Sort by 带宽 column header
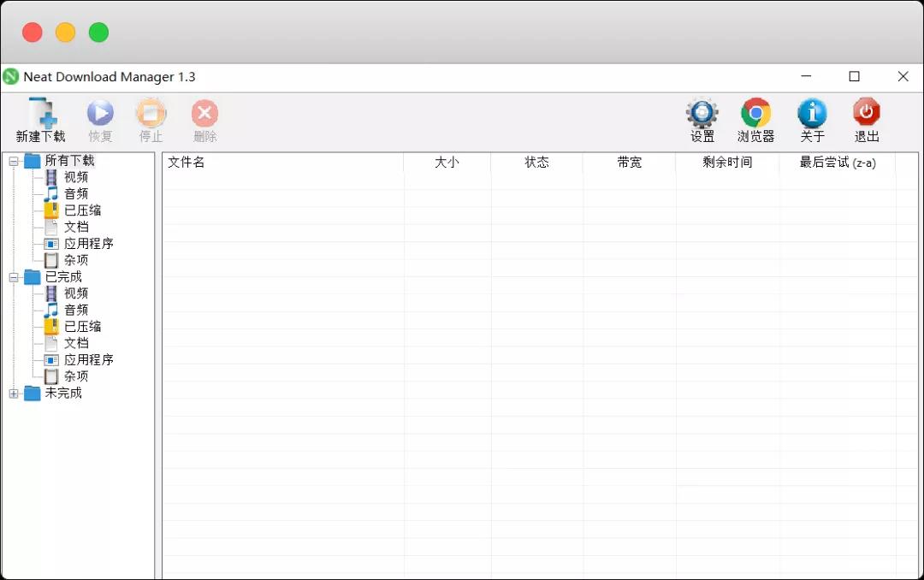The height and width of the screenshot is (580, 924). point(630,162)
